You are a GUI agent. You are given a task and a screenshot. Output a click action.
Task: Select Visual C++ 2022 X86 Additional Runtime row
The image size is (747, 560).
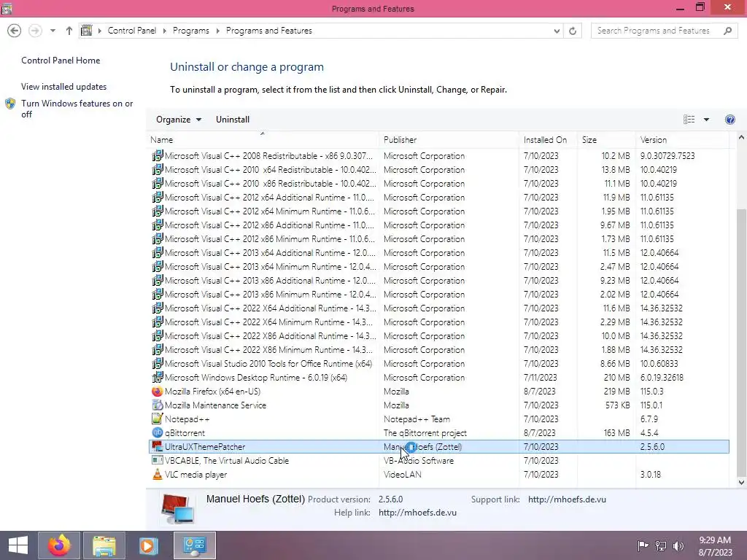tap(438, 336)
